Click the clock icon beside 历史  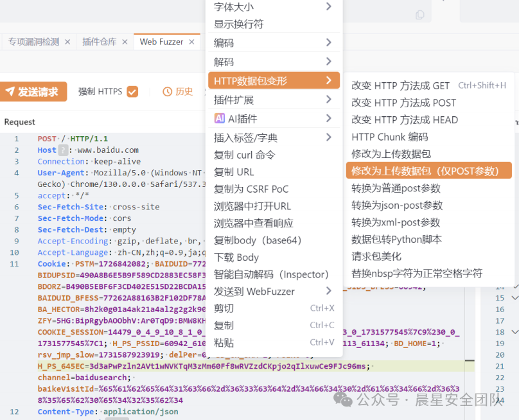[x=168, y=92]
